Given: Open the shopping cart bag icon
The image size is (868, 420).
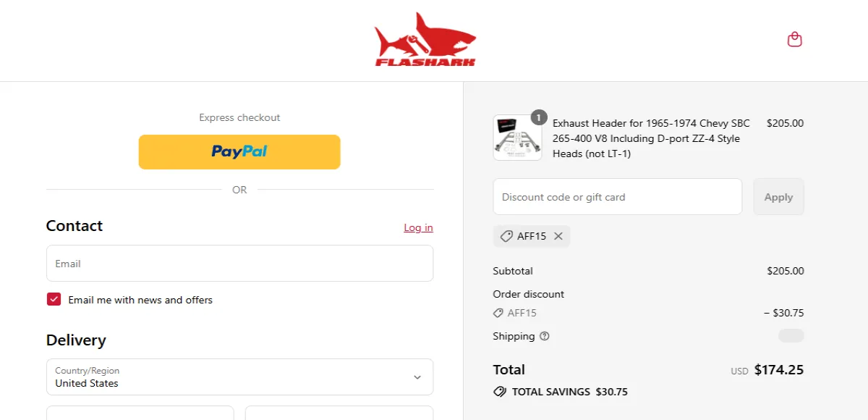Looking at the screenshot, I should click(794, 39).
